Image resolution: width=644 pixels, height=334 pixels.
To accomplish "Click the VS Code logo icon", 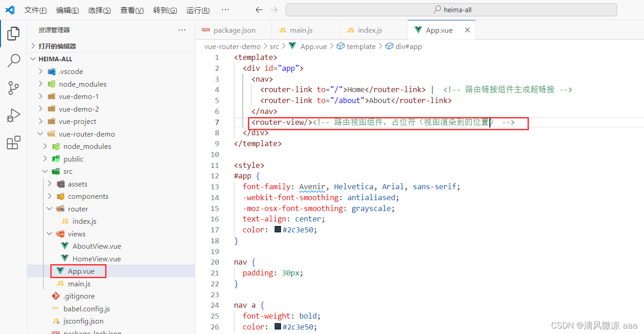I will (10, 10).
